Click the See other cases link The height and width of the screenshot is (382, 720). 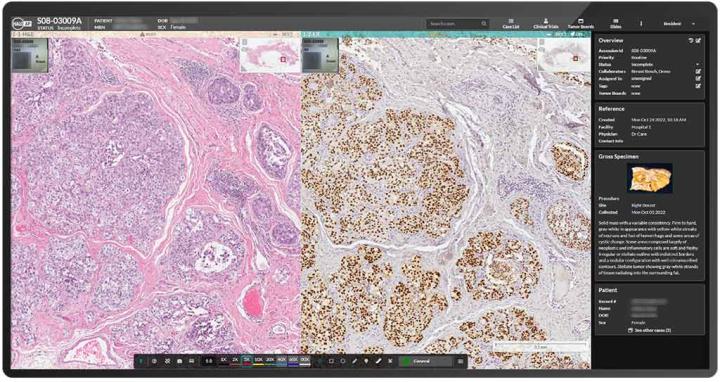coord(649,330)
